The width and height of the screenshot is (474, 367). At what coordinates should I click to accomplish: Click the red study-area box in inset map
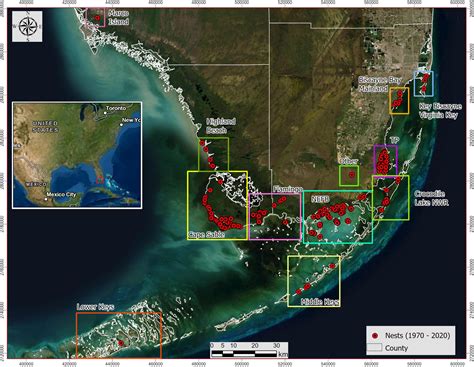(x=100, y=180)
